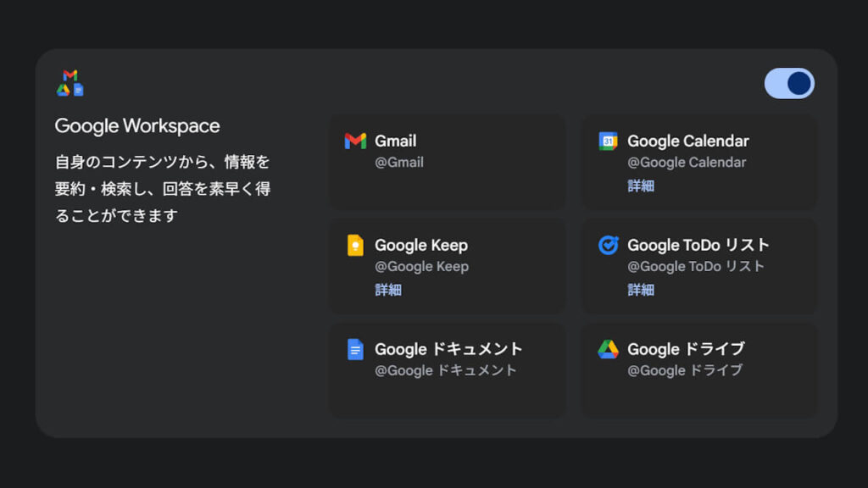868x488 pixels.
Task: Click the Google ToDo リスト checkmark icon
Action: 608,245
